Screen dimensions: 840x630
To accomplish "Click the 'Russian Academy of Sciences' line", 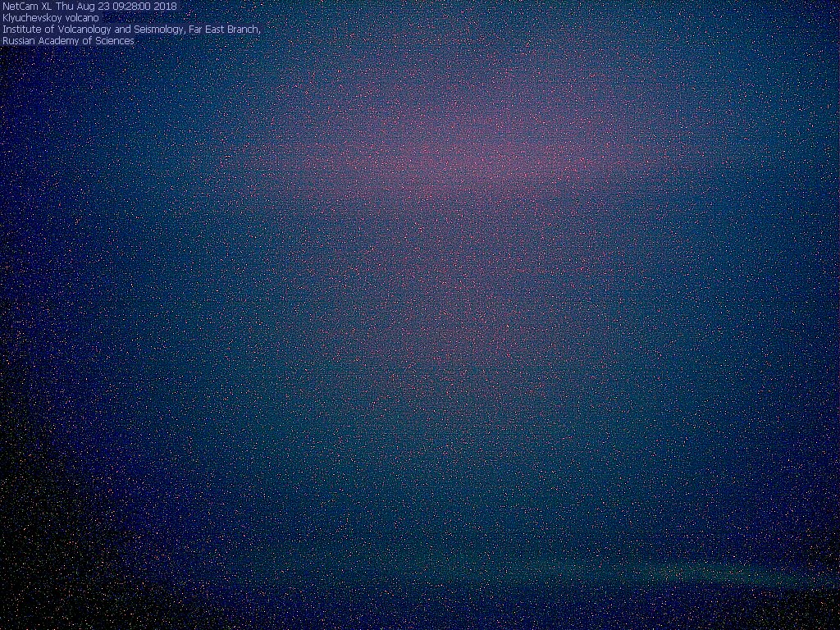I will tap(69, 41).
